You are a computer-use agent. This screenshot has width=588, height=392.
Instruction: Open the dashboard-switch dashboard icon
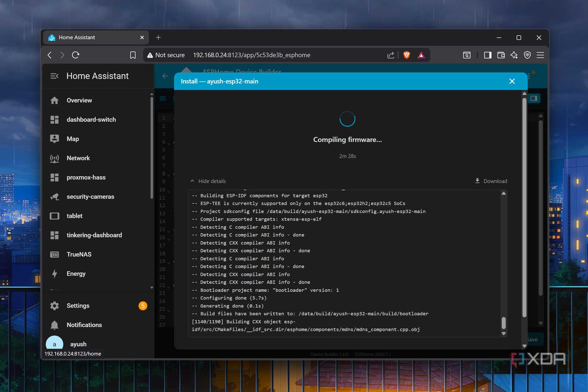tap(55, 120)
